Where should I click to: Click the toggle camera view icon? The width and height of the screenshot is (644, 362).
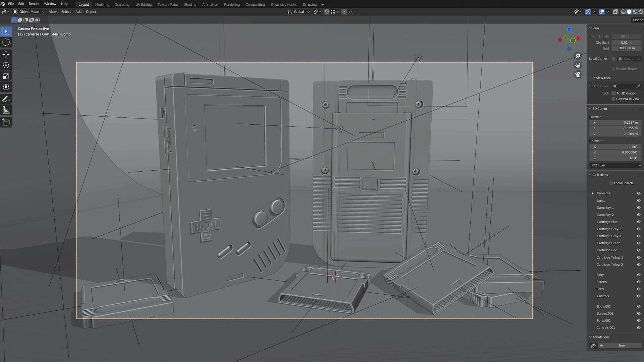(x=578, y=74)
